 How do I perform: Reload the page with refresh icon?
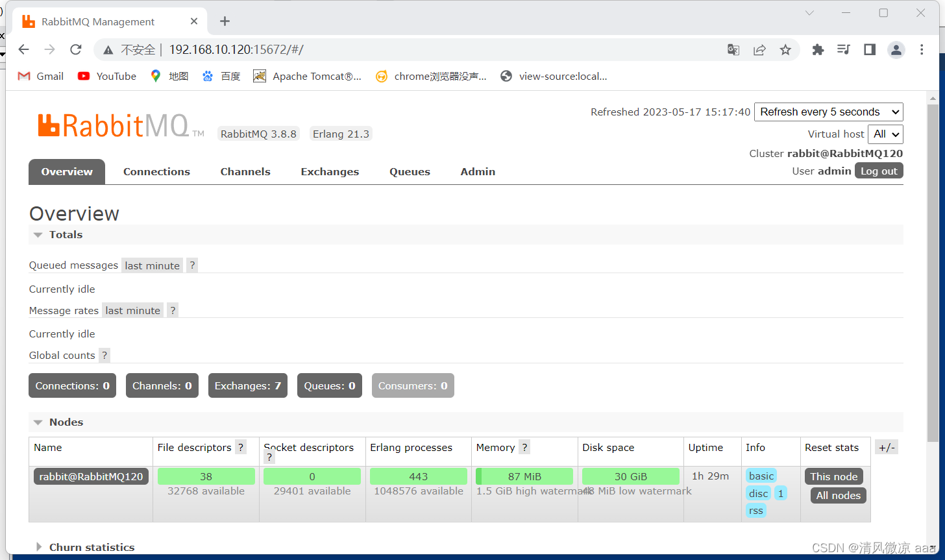click(x=76, y=49)
